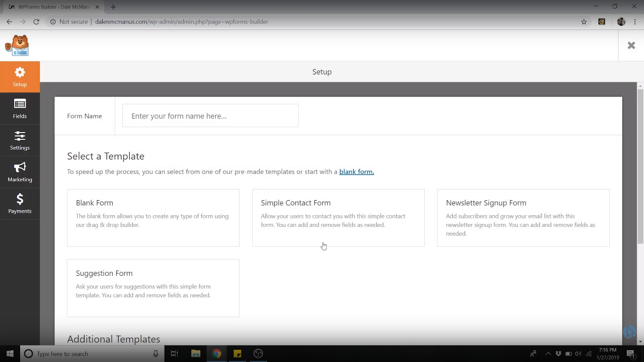
Task: Click the WPForms bear mascot logo
Action: (x=17, y=45)
